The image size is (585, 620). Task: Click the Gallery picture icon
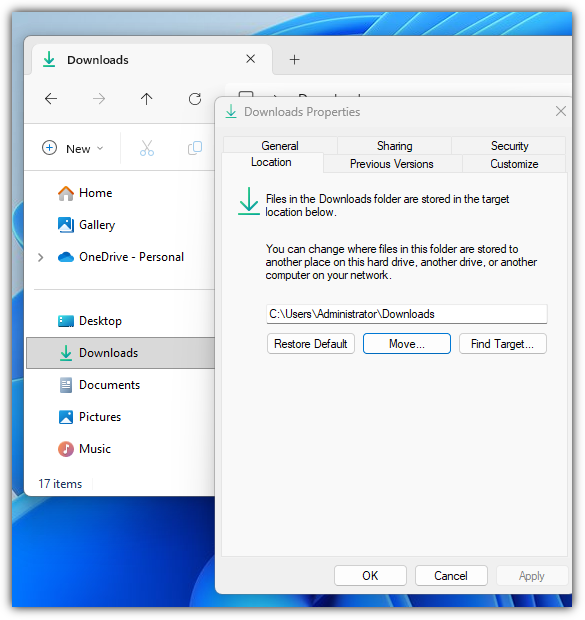point(66,225)
